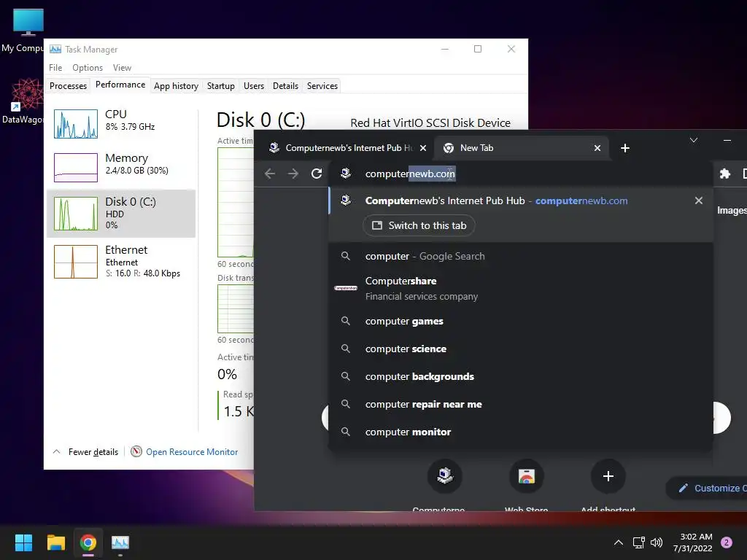Open Chrome's extensions puzzle icon

click(724, 174)
